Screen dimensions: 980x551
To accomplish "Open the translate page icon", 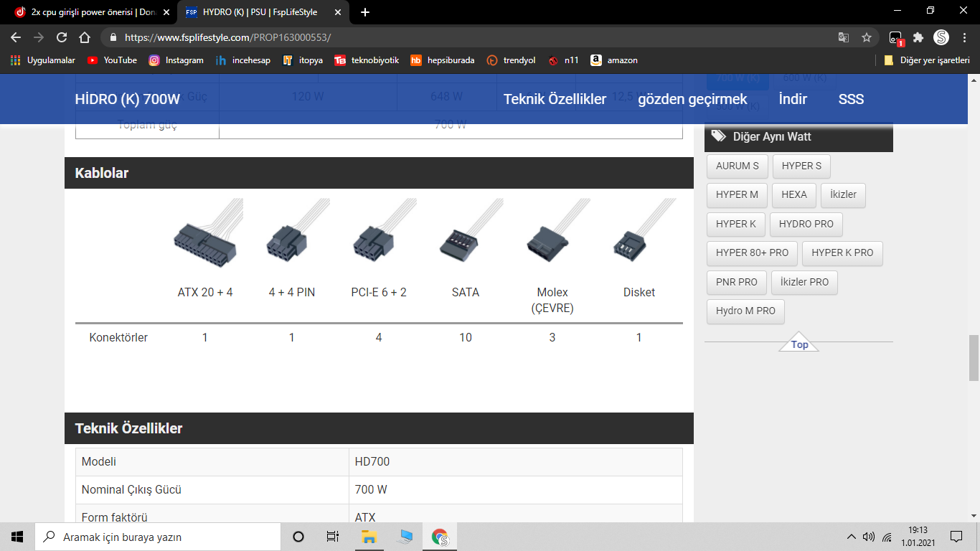I will [844, 37].
